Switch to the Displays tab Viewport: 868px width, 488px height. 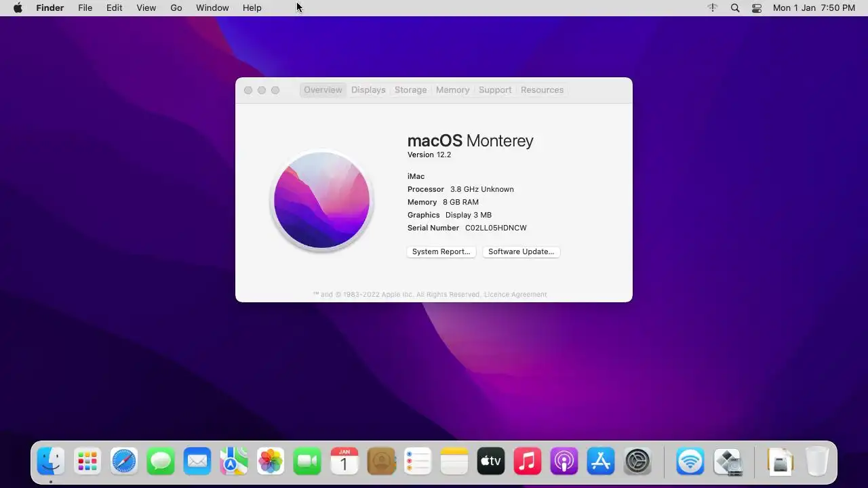click(368, 90)
